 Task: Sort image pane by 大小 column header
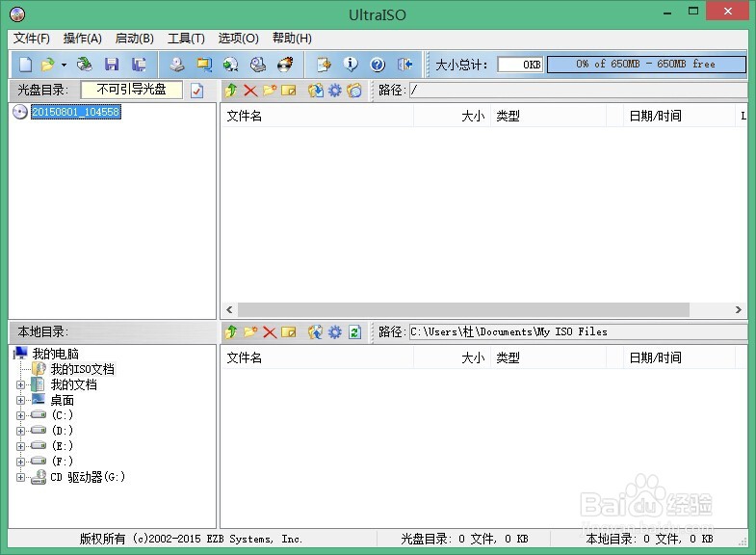coord(453,117)
